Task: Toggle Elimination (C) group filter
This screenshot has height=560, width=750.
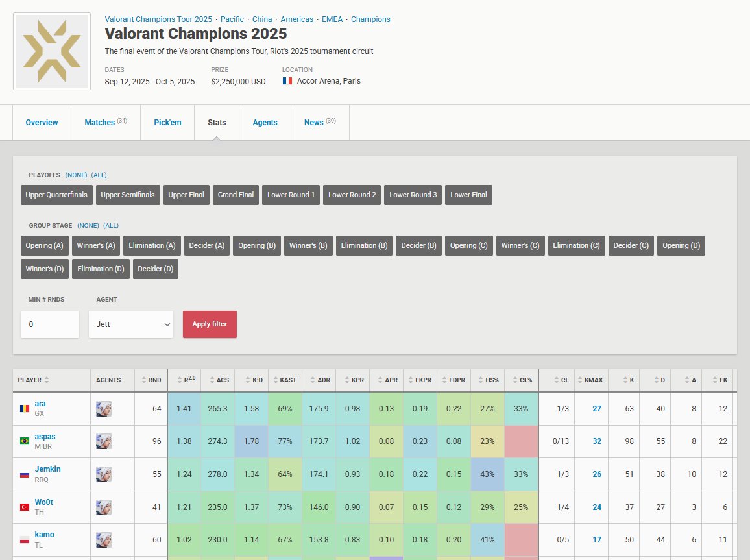Action: [576, 245]
